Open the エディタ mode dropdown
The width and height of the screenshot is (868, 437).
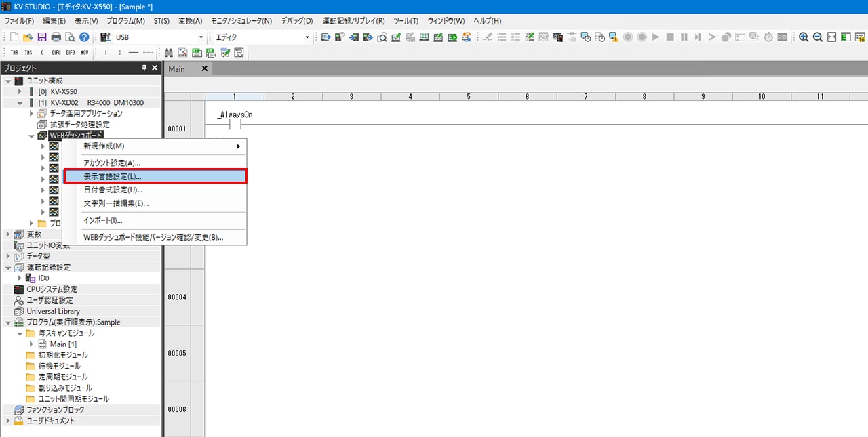click(307, 37)
